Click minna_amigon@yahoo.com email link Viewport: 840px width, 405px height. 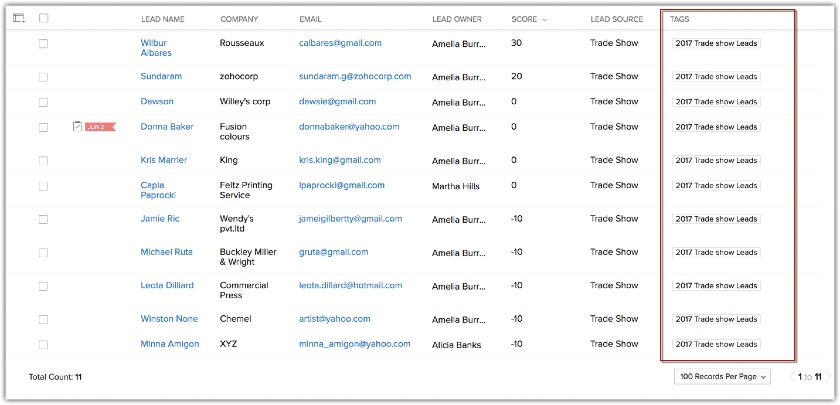click(x=355, y=344)
